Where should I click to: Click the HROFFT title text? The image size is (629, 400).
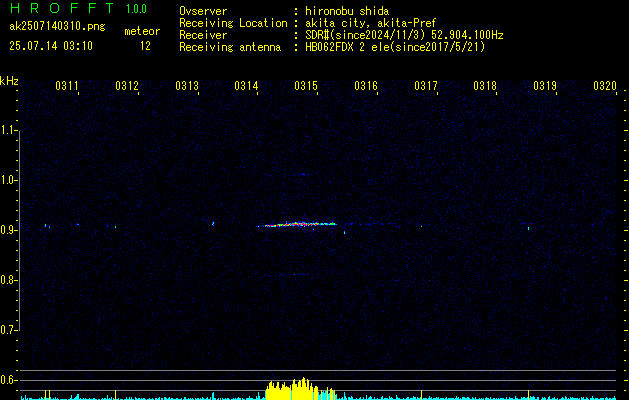(x=61, y=9)
